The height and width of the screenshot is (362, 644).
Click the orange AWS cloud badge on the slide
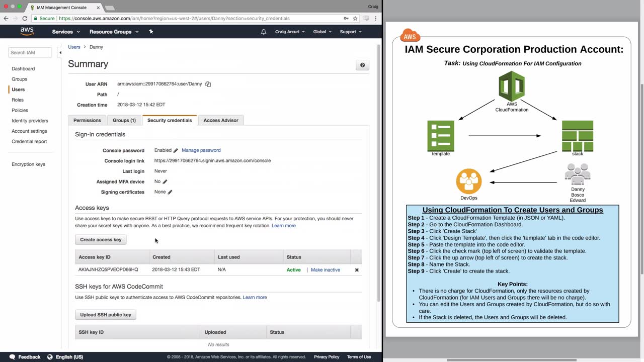[410, 36]
